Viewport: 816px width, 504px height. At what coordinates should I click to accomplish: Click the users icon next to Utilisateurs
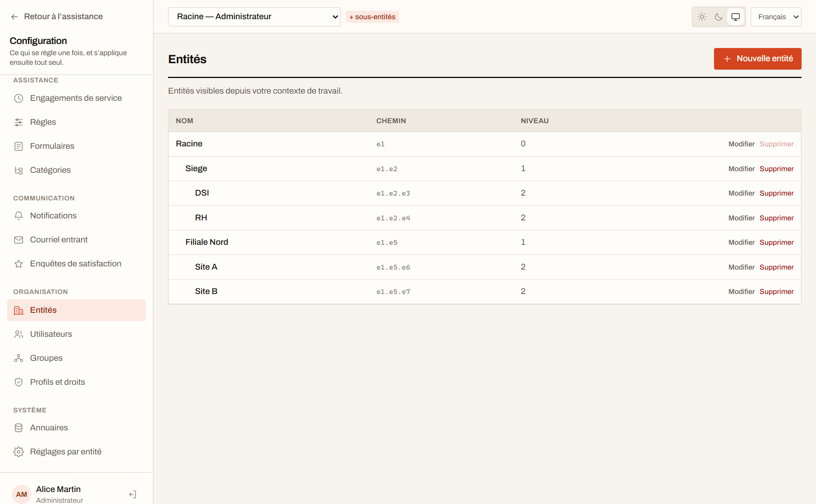[x=18, y=334]
